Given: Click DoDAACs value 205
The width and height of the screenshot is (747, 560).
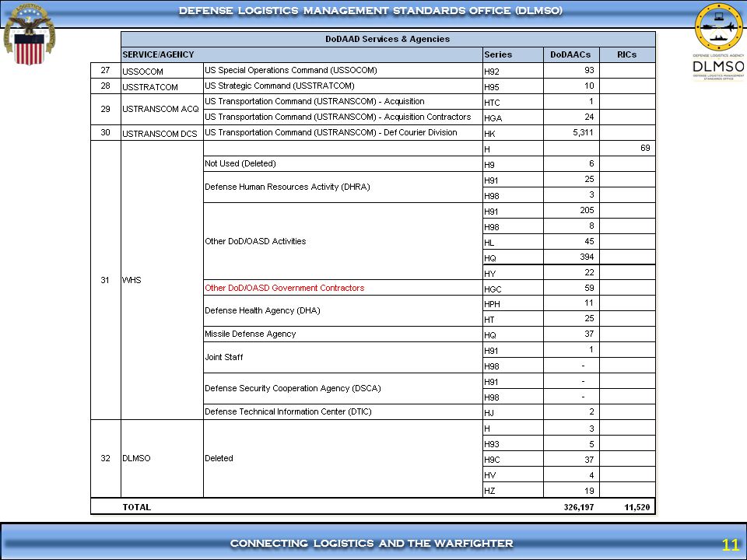Looking at the screenshot, I should (587, 211).
